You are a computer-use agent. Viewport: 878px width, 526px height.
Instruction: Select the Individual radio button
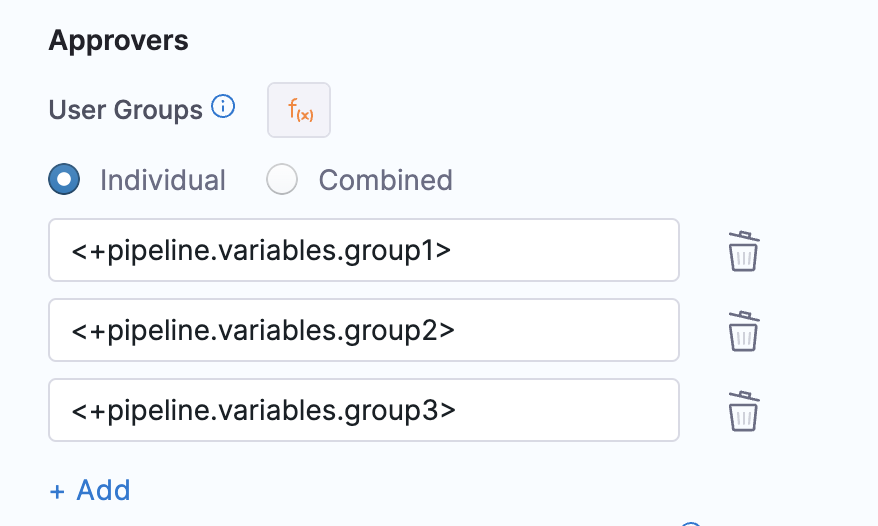(65, 180)
